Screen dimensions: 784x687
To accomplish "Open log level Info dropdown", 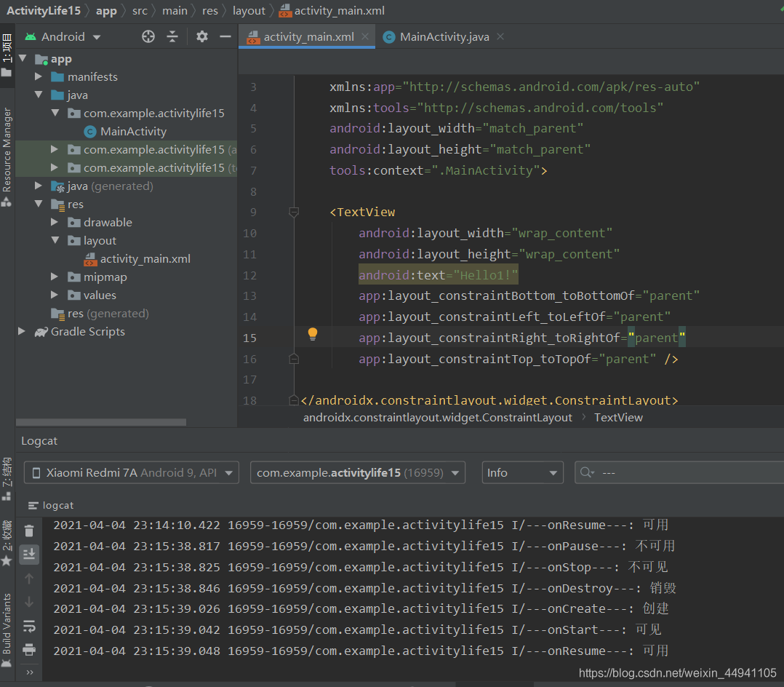I will (x=522, y=472).
